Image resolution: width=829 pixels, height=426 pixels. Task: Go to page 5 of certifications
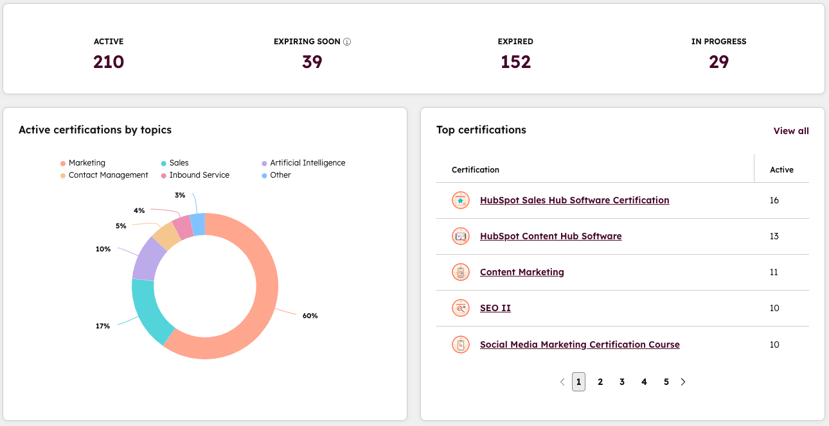tap(666, 382)
